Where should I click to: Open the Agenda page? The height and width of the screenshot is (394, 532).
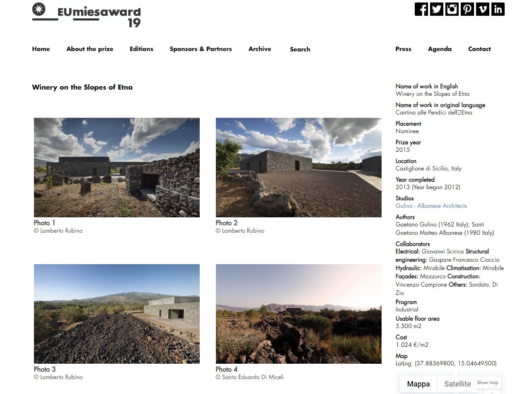[440, 49]
